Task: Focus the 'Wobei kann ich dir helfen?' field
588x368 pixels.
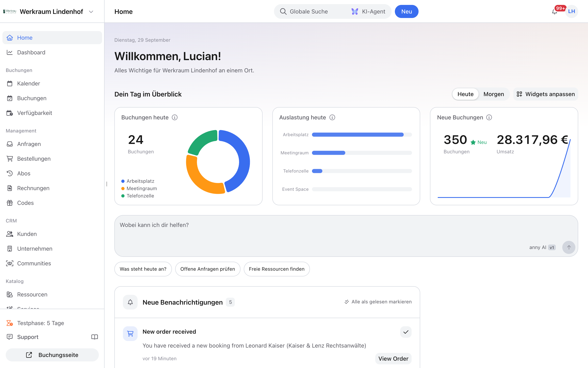Action: pos(346,236)
